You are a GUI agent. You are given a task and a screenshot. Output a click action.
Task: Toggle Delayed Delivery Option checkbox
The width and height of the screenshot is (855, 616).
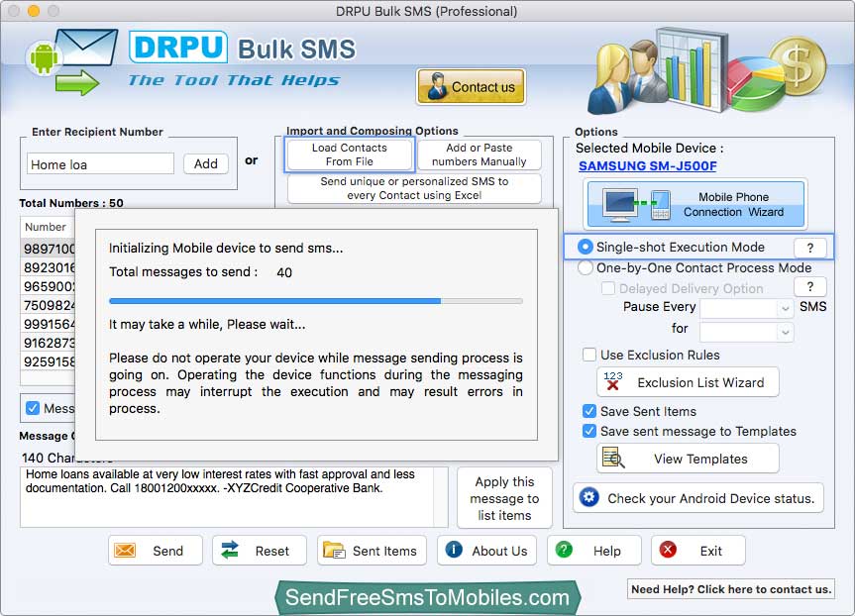[x=608, y=288]
